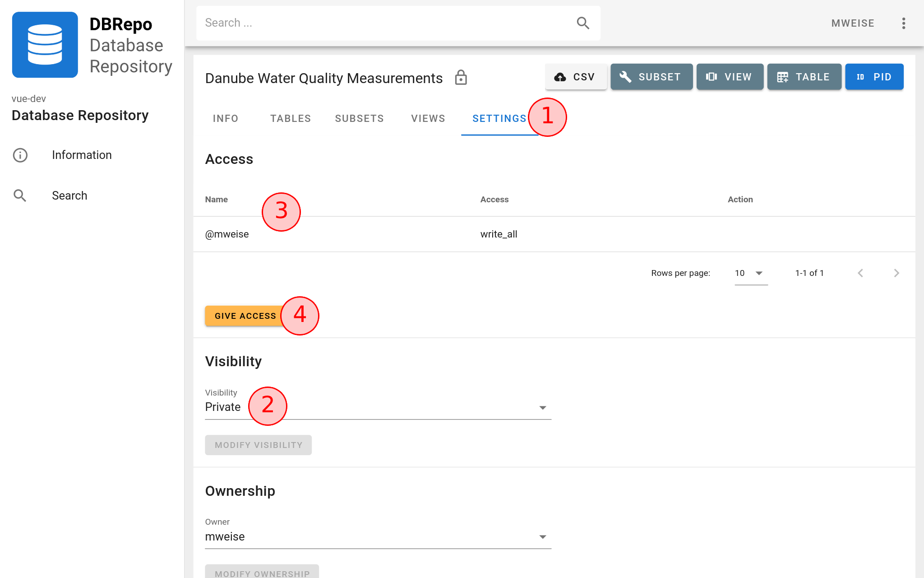
Task: Open the Visibility dropdown showing Private
Action: click(x=378, y=407)
